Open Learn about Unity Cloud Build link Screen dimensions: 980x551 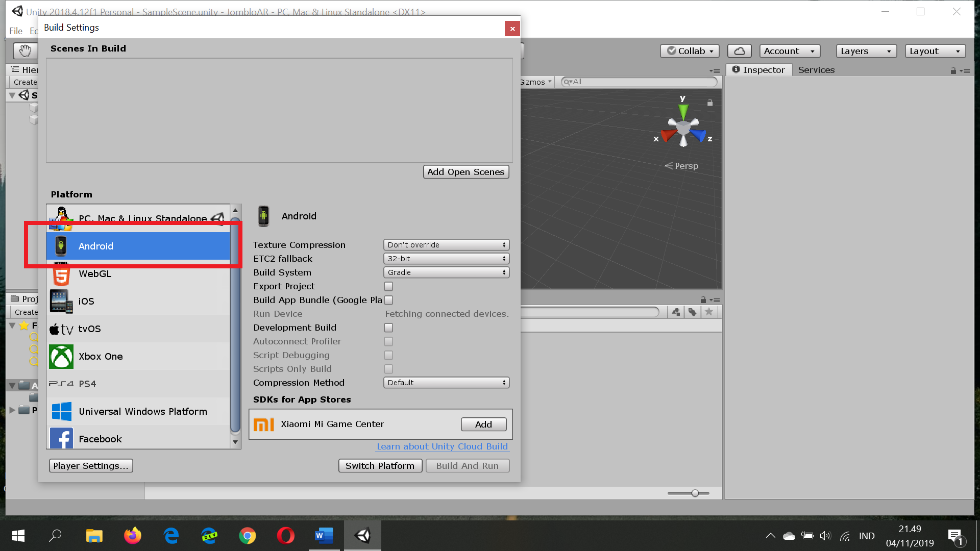442,447
